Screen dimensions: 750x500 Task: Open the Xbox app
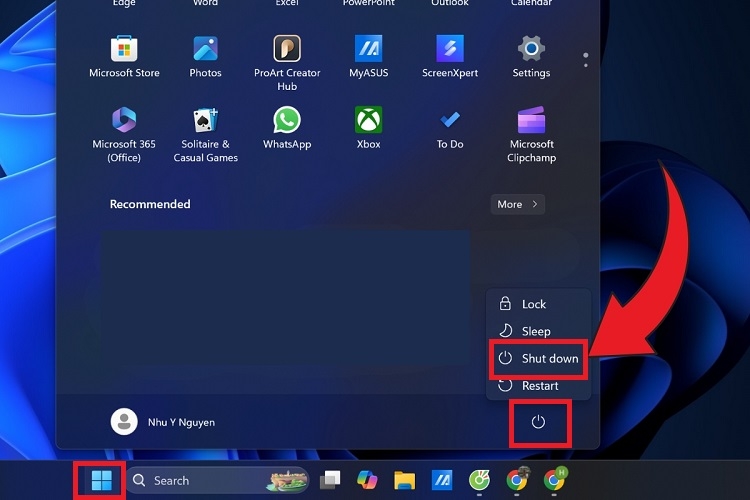point(368,128)
